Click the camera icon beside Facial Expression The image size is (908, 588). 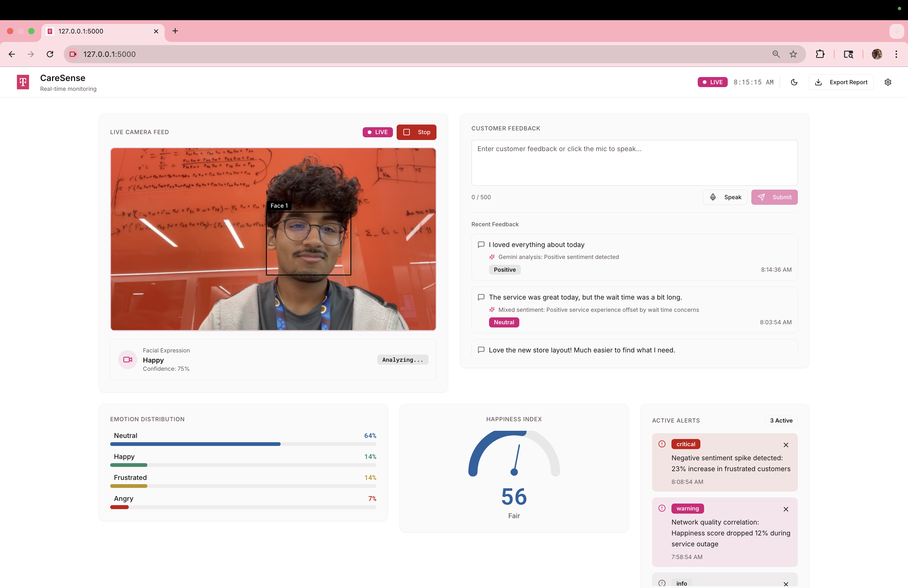[127, 359]
